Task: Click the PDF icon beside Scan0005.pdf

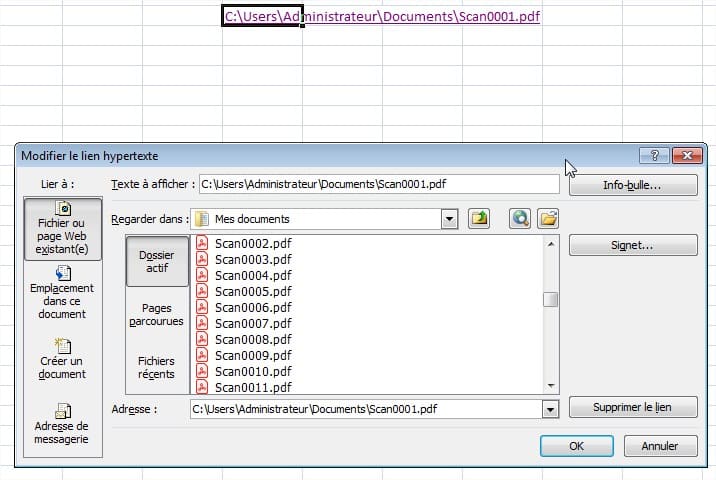Action: (202, 291)
